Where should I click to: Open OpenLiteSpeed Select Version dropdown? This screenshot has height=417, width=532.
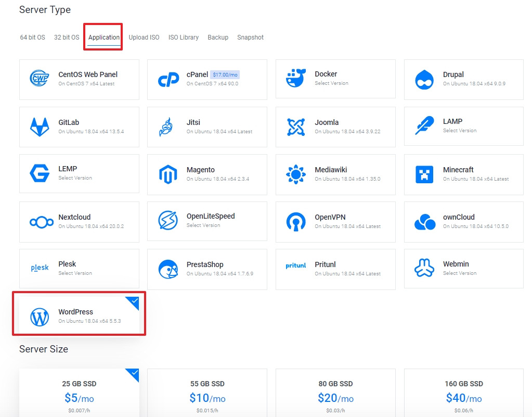[x=203, y=225]
